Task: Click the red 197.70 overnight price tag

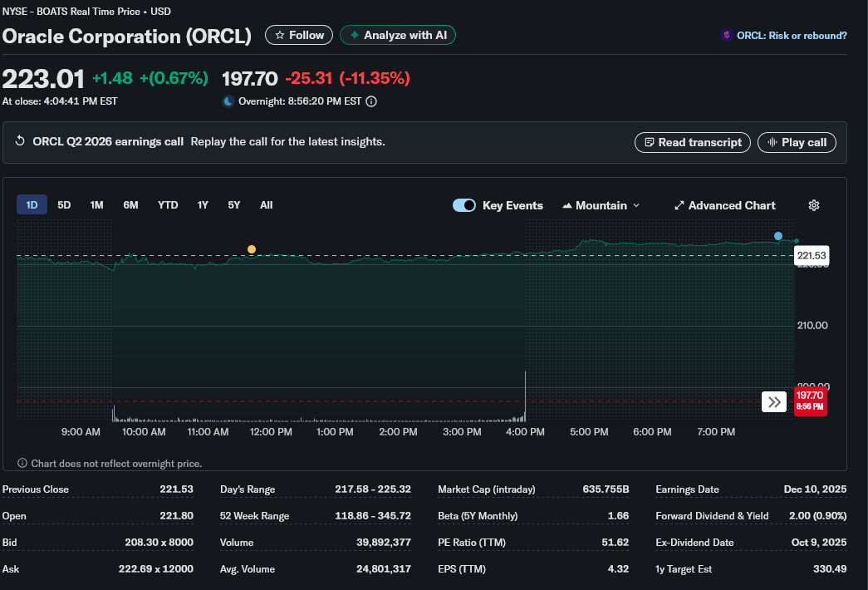Action: pyautogui.click(x=811, y=401)
